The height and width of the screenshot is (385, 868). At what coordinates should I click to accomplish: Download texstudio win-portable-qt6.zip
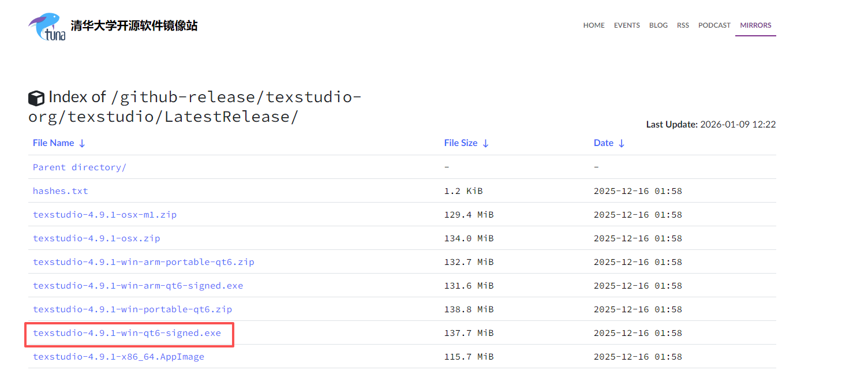point(132,309)
